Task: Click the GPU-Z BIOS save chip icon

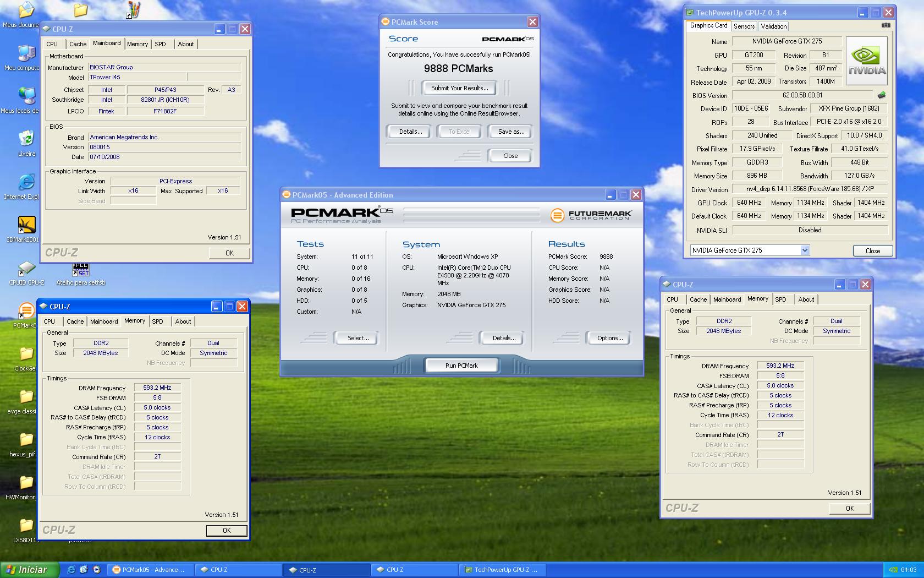Action: coord(882,95)
